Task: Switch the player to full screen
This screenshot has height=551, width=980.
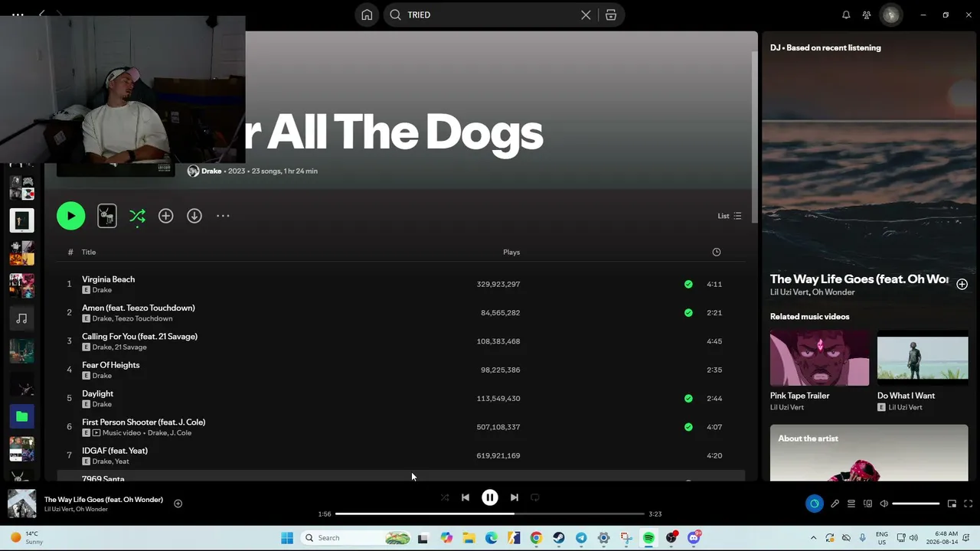Action: pos(968,504)
